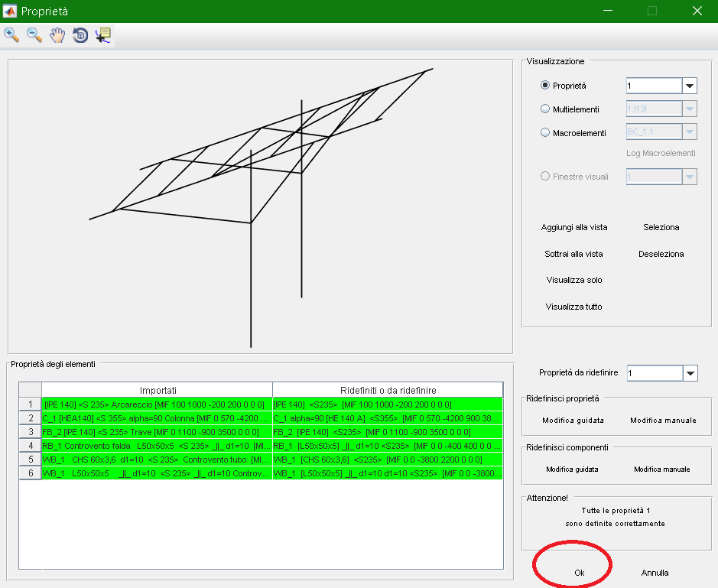Select row header 1 in the properties table
This screenshot has height=588, width=718.
pyautogui.click(x=31, y=404)
